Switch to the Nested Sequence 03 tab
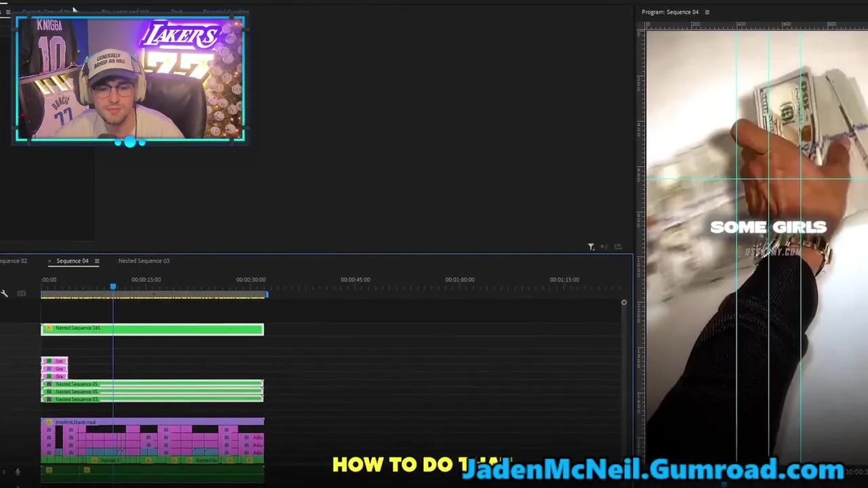868x488 pixels. 144,261
